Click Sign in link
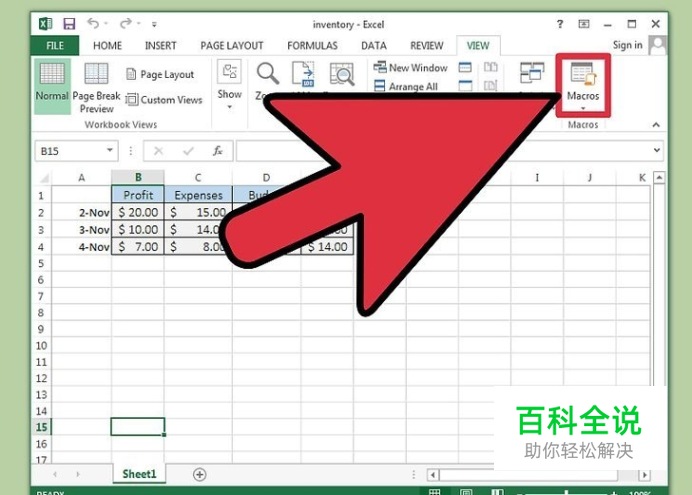Image resolution: width=692 pixels, height=495 pixels. pyautogui.click(x=627, y=45)
